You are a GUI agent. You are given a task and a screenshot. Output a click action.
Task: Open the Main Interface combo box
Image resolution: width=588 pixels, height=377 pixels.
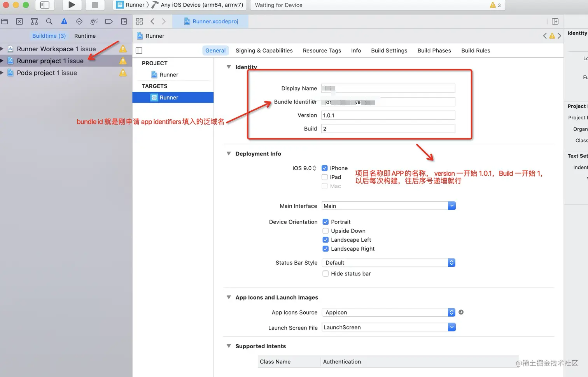click(x=388, y=206)
